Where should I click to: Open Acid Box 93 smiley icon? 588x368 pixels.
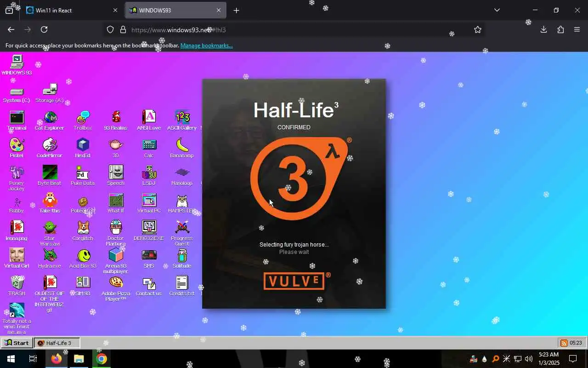pos(83,259)
